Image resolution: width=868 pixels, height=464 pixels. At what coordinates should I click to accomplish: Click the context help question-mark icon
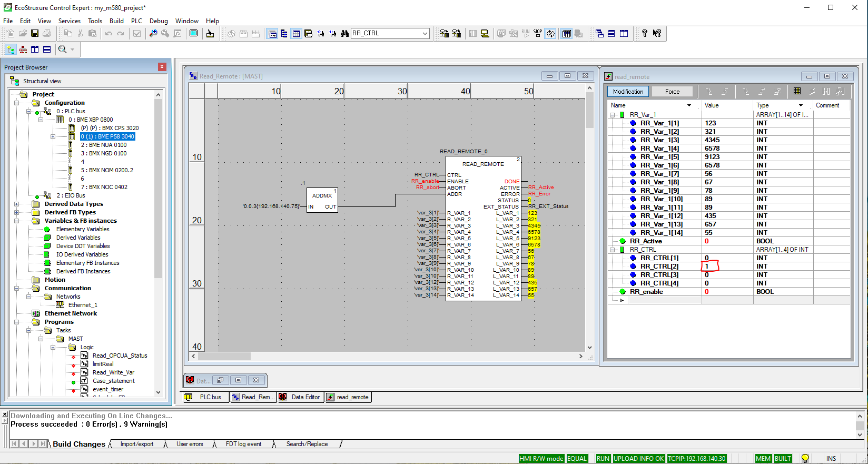644,33
